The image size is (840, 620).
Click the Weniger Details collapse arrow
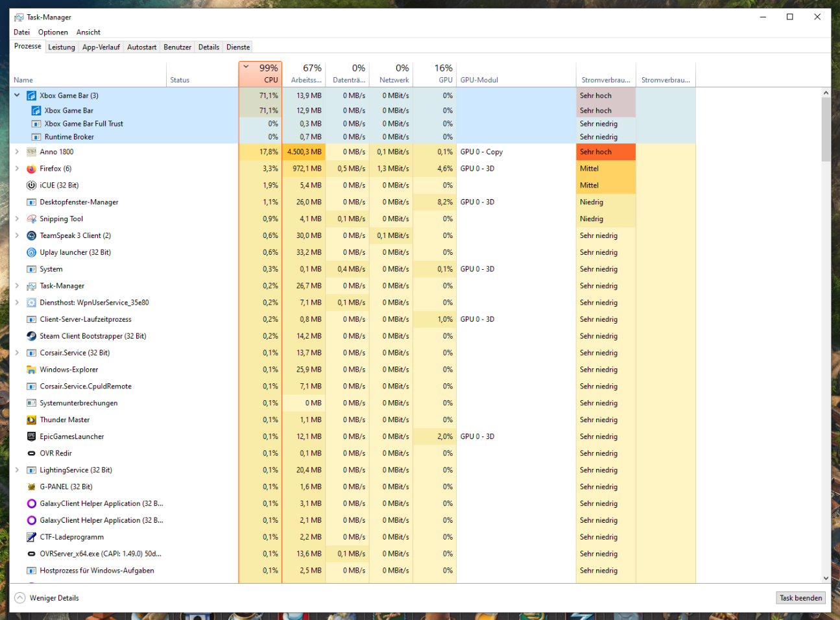point(20,598)
